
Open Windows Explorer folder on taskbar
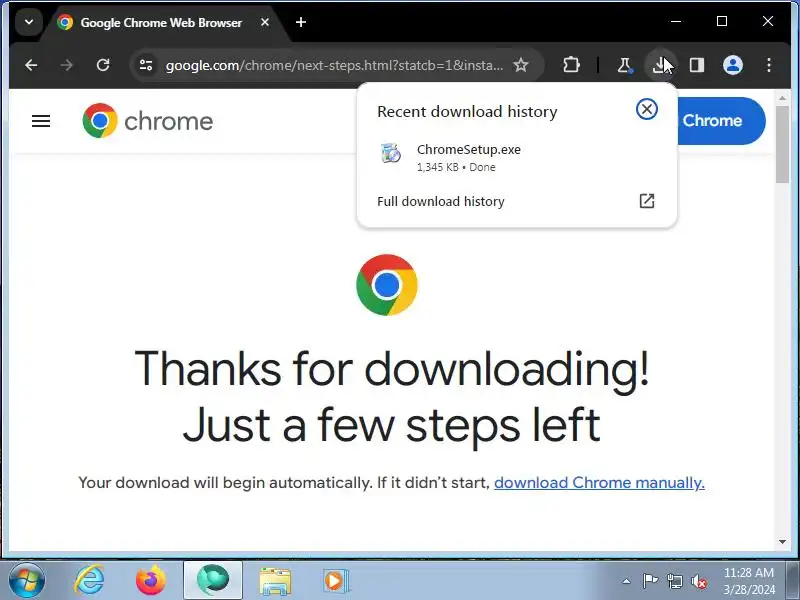[275, 580]
